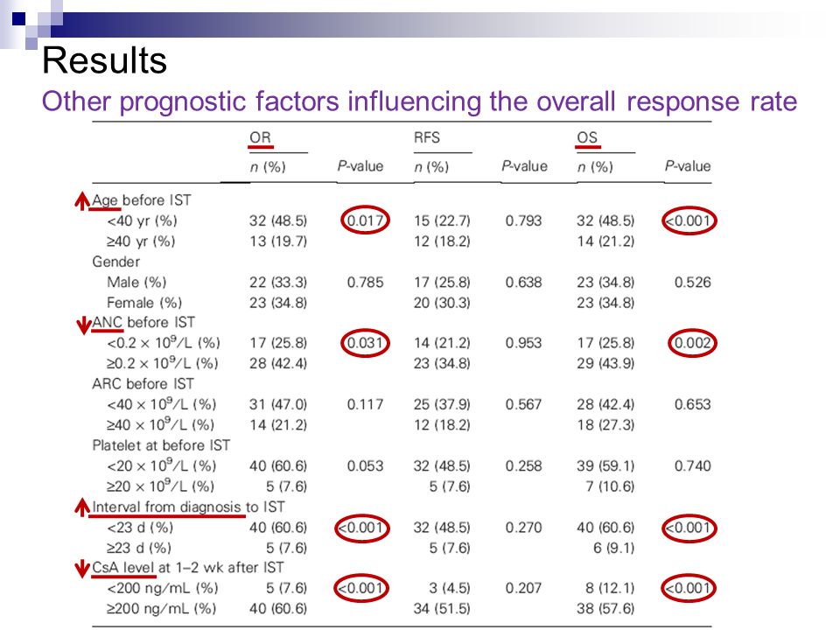840x630 pixels.
Task: Click the '≥23 d (%)' row label
Action: [x=139, y=548]
